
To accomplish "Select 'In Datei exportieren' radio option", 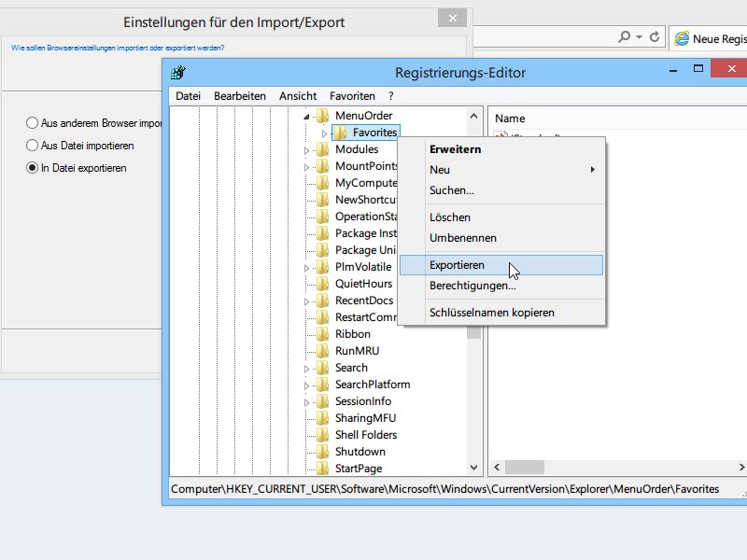I will pyautogui.click(x=32, y=168).
